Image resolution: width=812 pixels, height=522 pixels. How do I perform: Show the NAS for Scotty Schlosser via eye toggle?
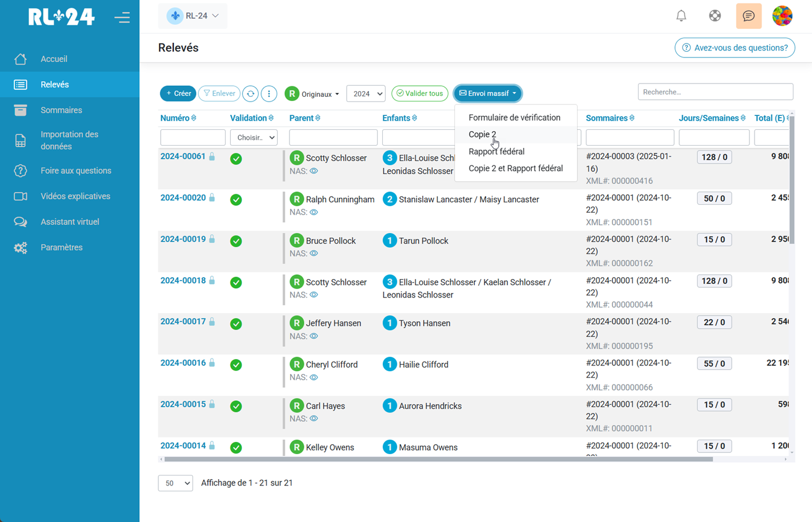[x=313, y=171]
